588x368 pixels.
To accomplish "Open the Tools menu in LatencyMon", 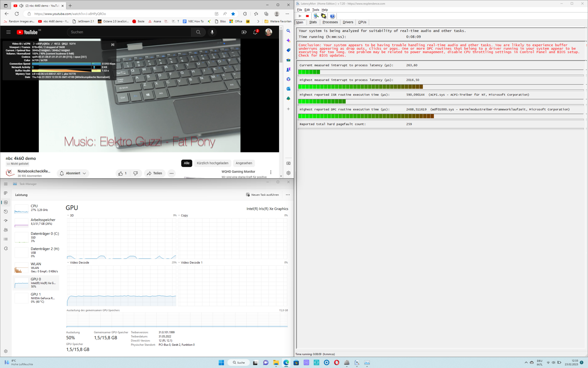I will 315,10.
